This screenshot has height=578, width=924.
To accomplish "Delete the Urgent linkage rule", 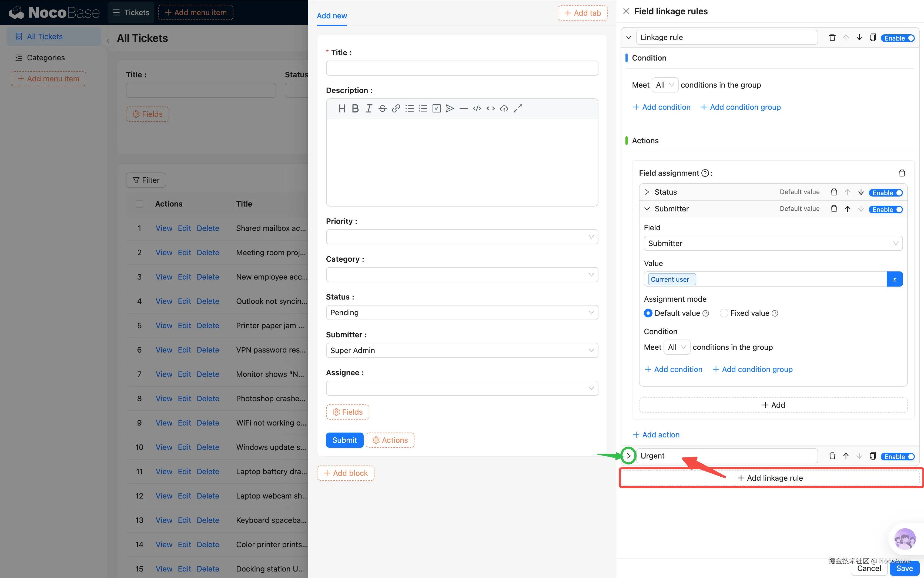I will tap(832, 456).
